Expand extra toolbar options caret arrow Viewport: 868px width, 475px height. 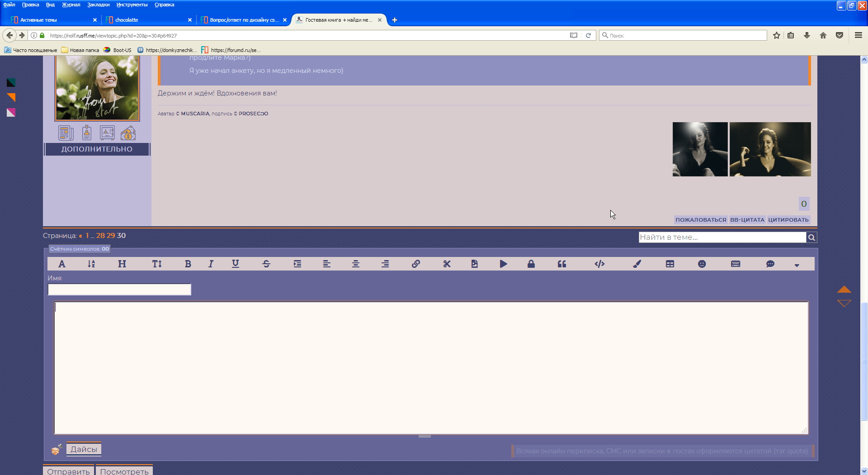click(797, 265)
